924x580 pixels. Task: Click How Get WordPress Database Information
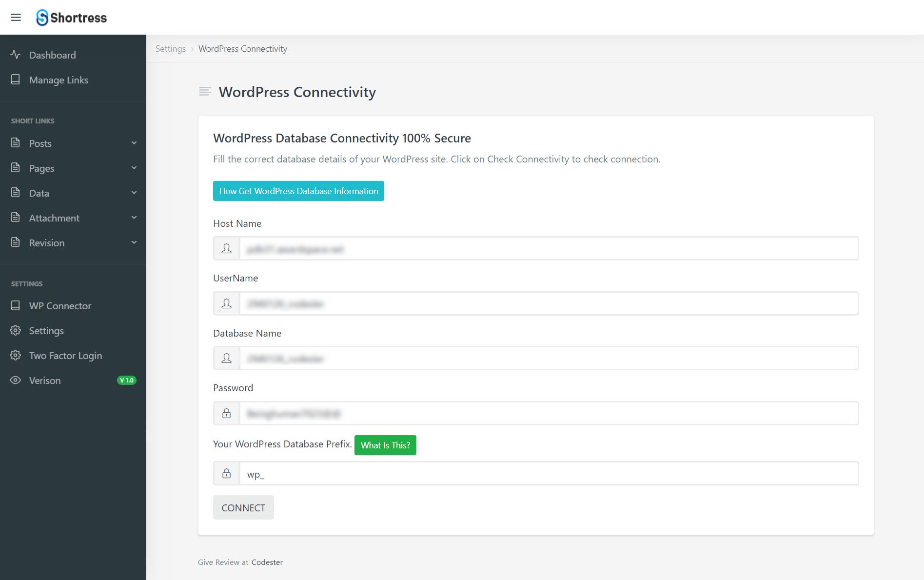(298, 191)
